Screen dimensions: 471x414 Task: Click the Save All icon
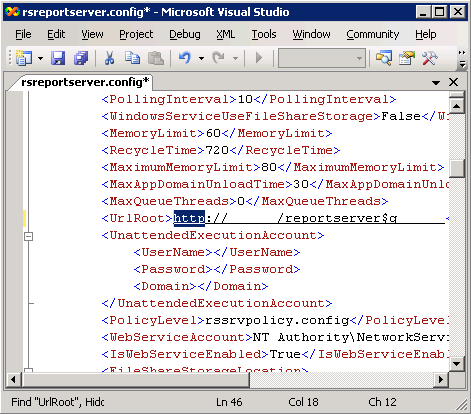pos(81,58)
